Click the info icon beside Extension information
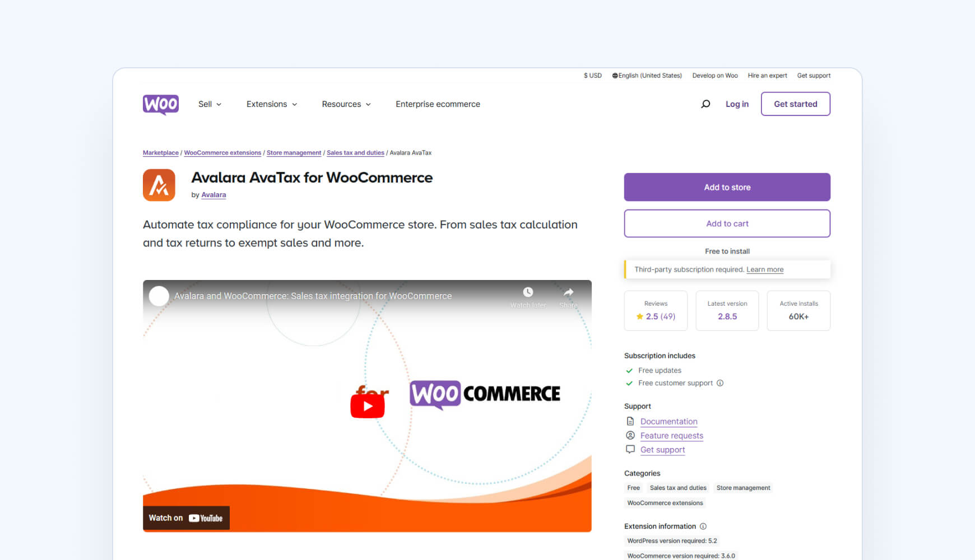Image resolution: width=975 pixels, height=560 pixels. pyautogui.click(x=703, y=526)
